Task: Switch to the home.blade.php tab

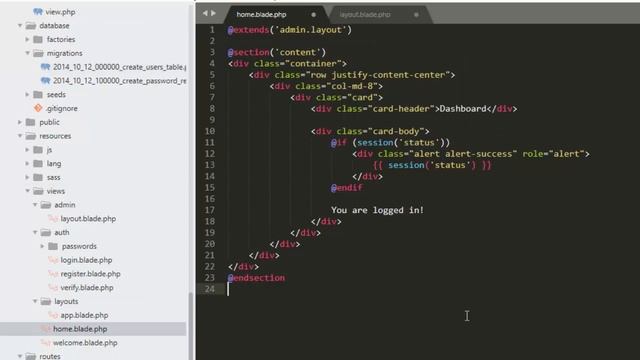Action: [261, 14]
